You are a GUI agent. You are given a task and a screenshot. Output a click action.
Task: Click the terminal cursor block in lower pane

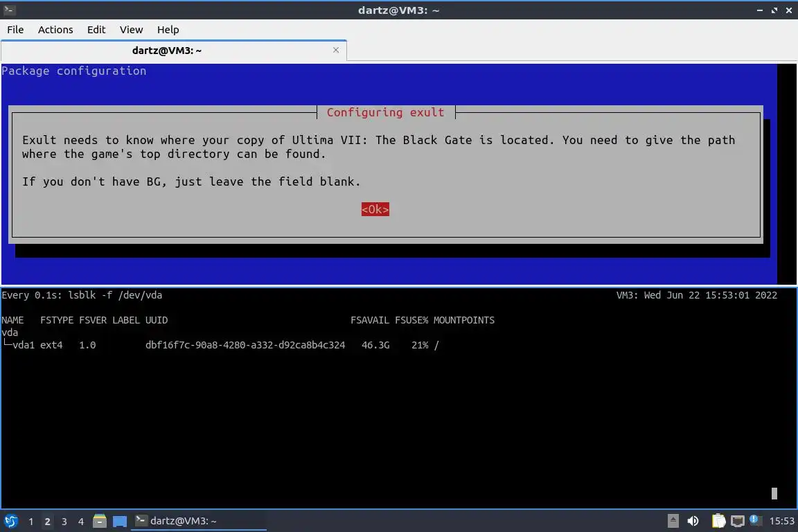pyautogui.click(x=774, y=493)
